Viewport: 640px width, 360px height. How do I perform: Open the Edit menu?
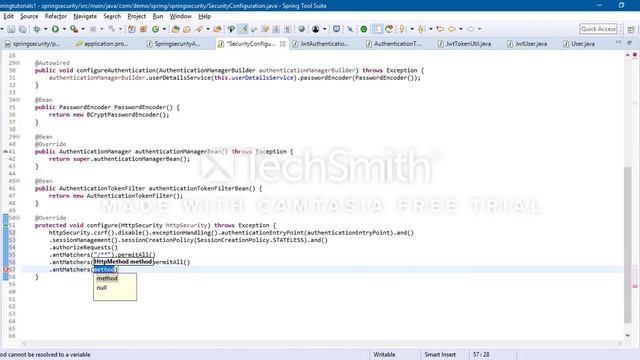pos(9,16)
